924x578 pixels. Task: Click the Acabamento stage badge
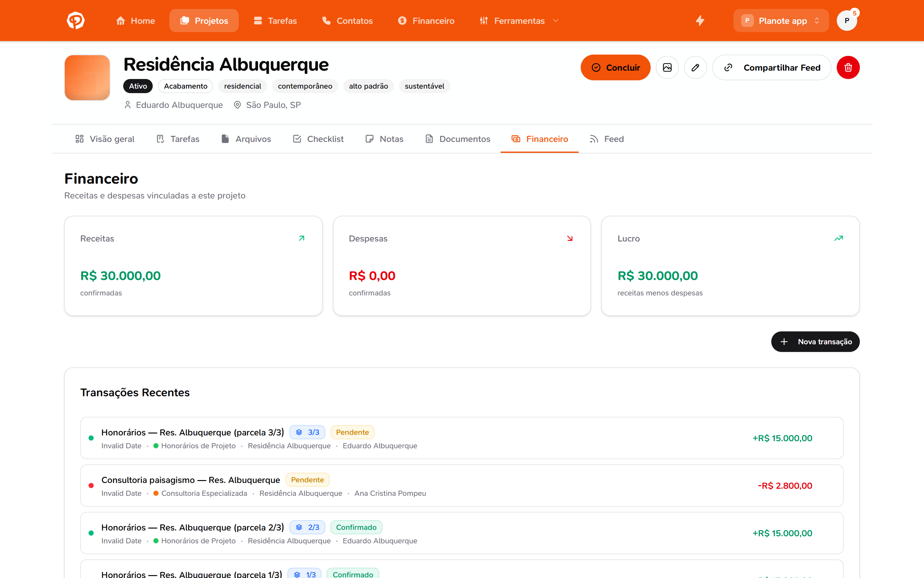click(x=185, y=86)
